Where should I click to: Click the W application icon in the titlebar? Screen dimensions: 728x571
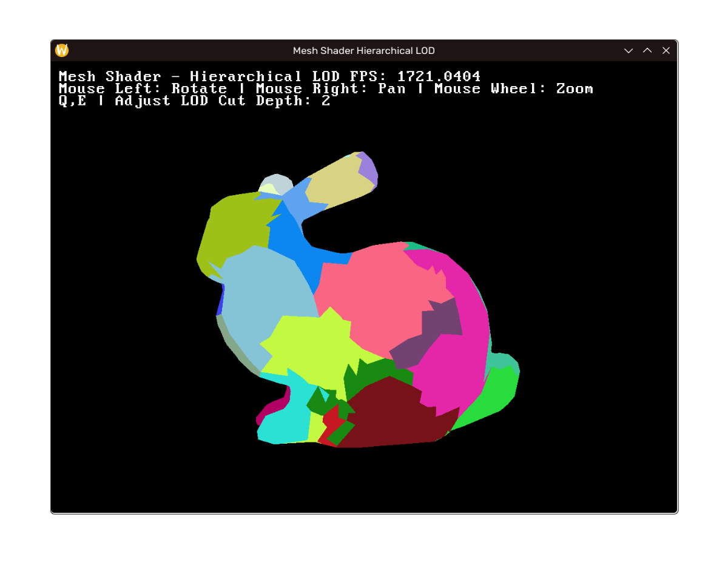pos(61,50)
